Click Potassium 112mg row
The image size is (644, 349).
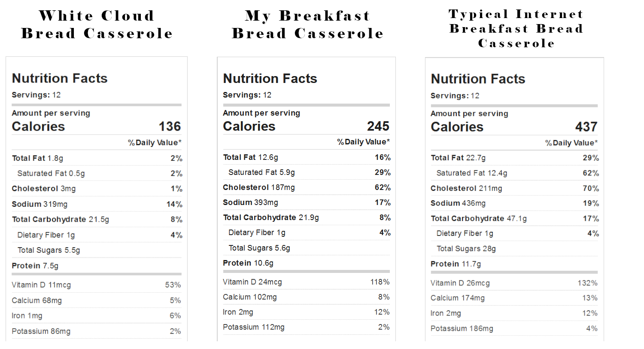coord(307,327)
